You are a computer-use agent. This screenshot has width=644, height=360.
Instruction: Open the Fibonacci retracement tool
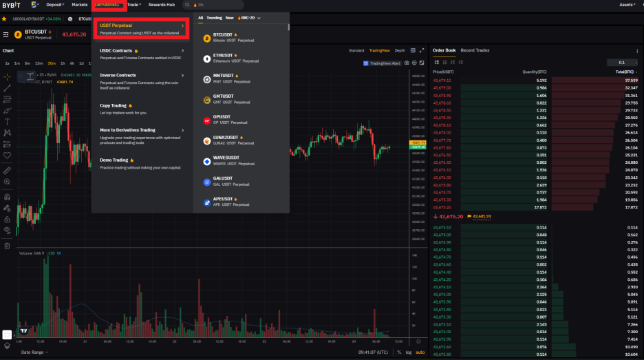point(7,99)
